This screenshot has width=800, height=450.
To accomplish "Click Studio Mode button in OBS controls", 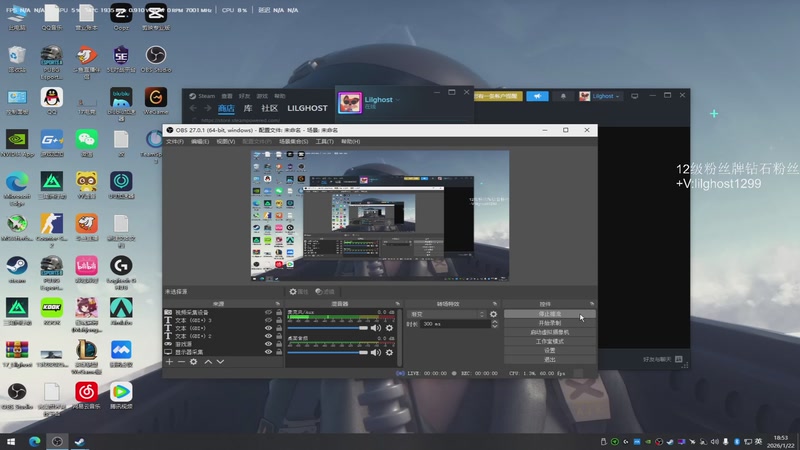I will [x=549, y=341].
